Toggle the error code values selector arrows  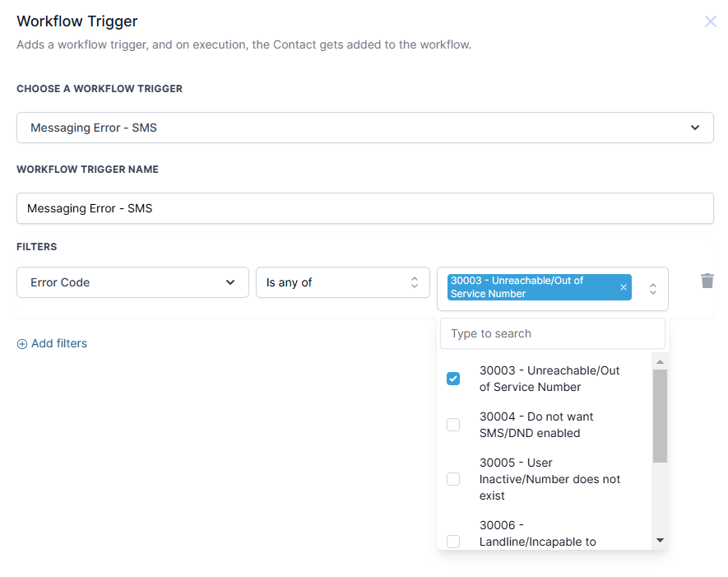click(x=653, y=289)
